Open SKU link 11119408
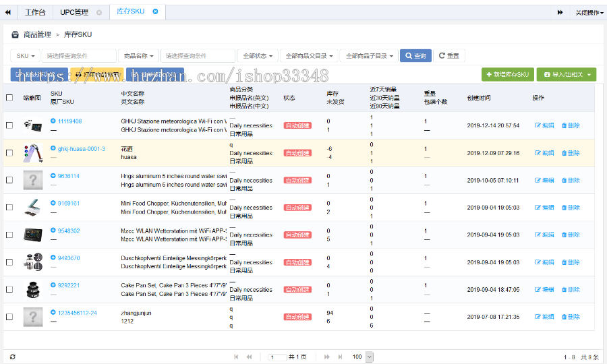Viewport: 607px width, 364px height. [69, 121]
